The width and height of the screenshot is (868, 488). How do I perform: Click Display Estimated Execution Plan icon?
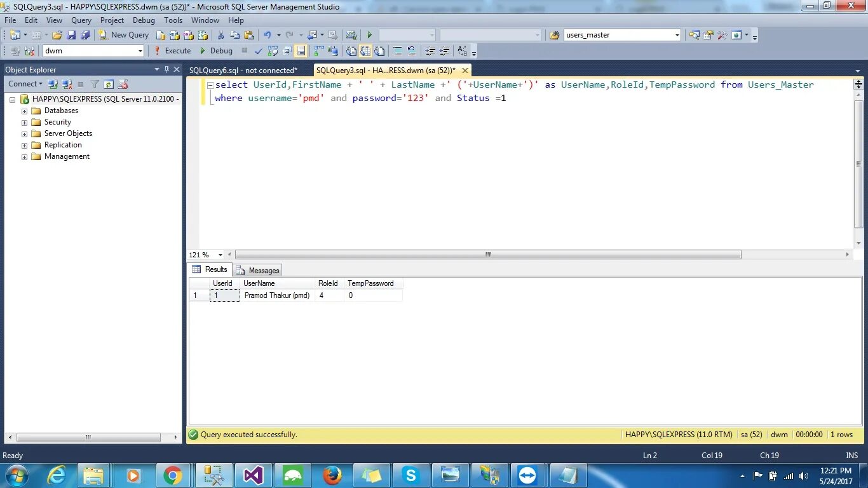click(x=273, y=51)
